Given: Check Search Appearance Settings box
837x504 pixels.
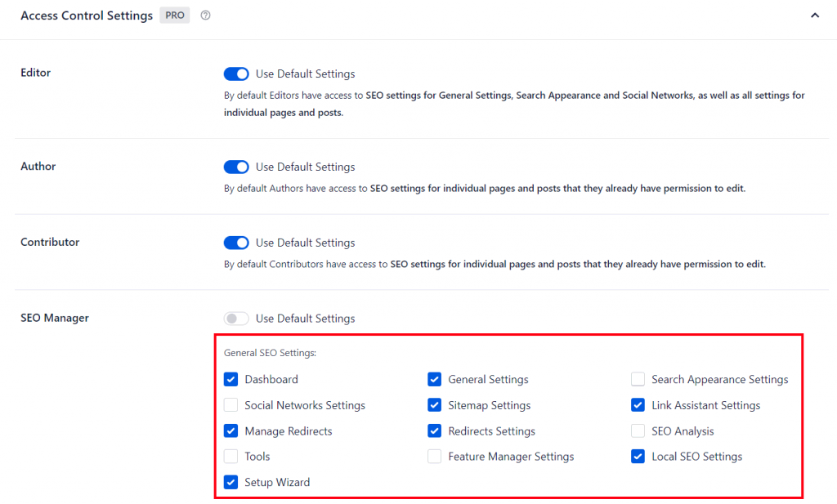Looking at the screenshot, I should [638, 379].
